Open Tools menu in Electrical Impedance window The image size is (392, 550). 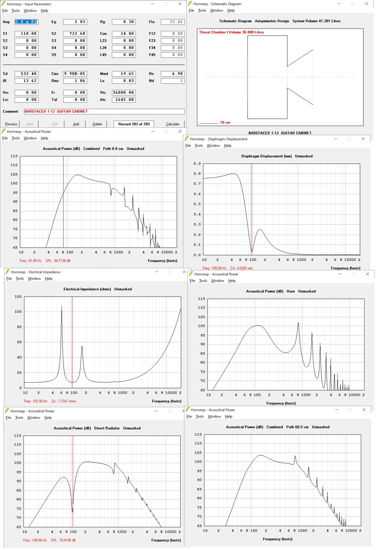click(20, 278)
